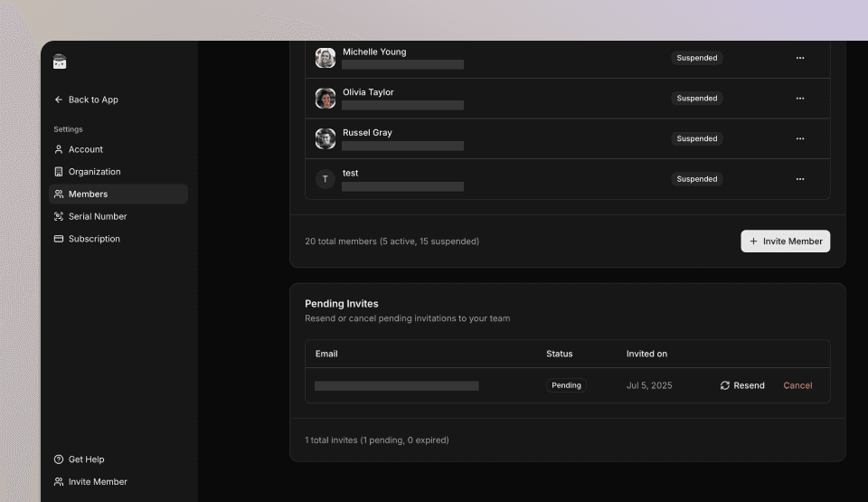Open options menu for test member
The width and height of the screenshot is (868, 502).
[x=799, y=179]
